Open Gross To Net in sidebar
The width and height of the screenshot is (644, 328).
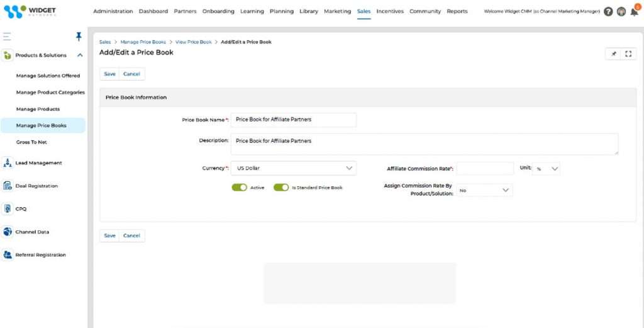pos(31,142)
